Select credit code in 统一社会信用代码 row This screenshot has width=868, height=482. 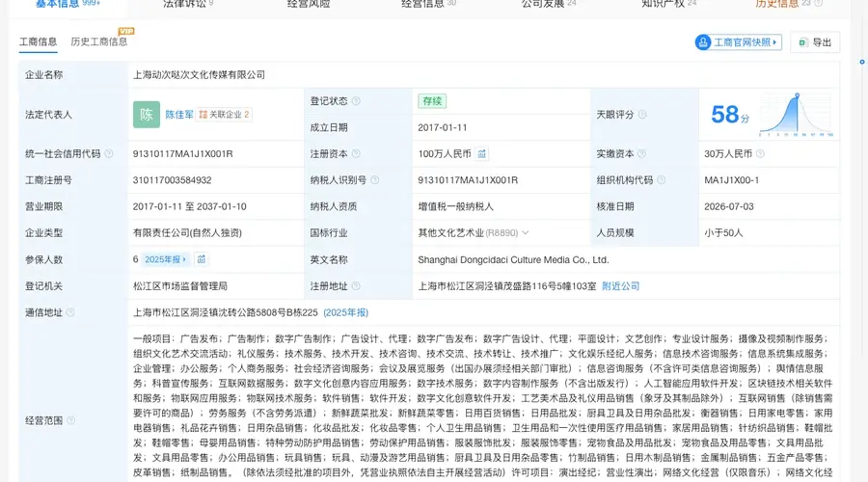pyautogui.click(x=182, y=154)
